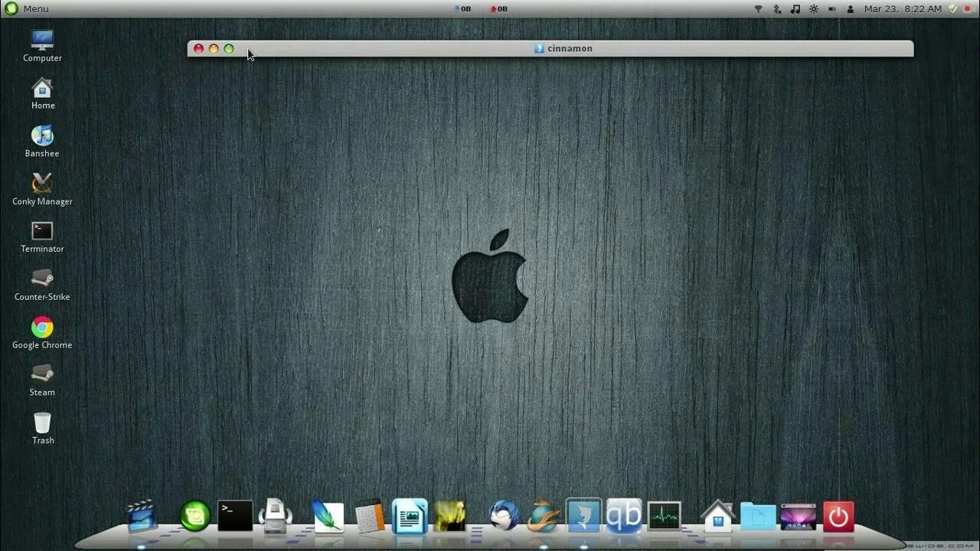Open the Counter-Strike desktop shortcut
This screenshot has height=551, width=980.
tap(42, 285)
